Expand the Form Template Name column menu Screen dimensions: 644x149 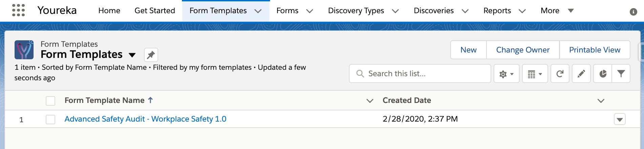(x=370, y=101)
